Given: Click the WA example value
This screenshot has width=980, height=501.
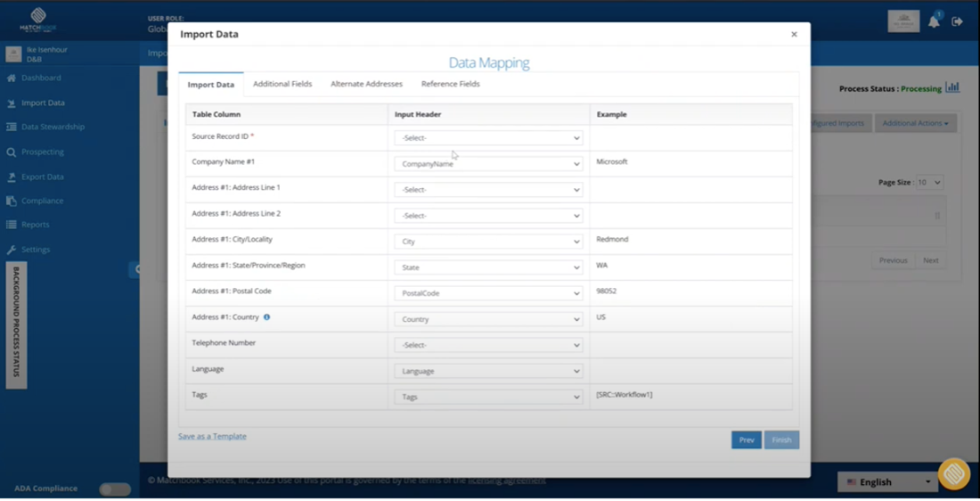Looking at the screenshot, I should click(602, 266).
